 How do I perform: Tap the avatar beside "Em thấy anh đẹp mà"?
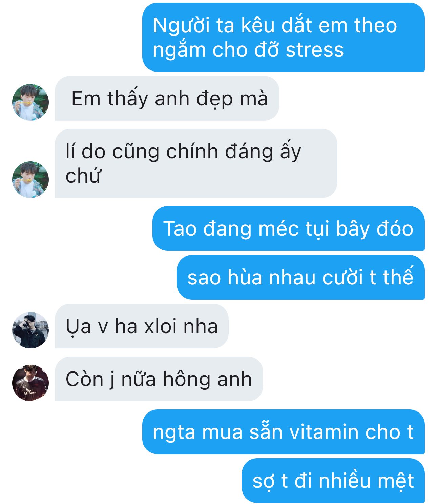(30, 102)
